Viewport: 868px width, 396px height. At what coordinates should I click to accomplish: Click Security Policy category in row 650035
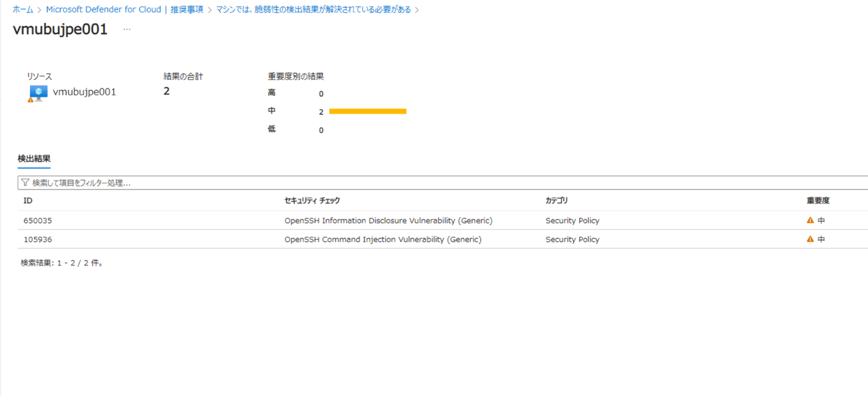point(572,221)
